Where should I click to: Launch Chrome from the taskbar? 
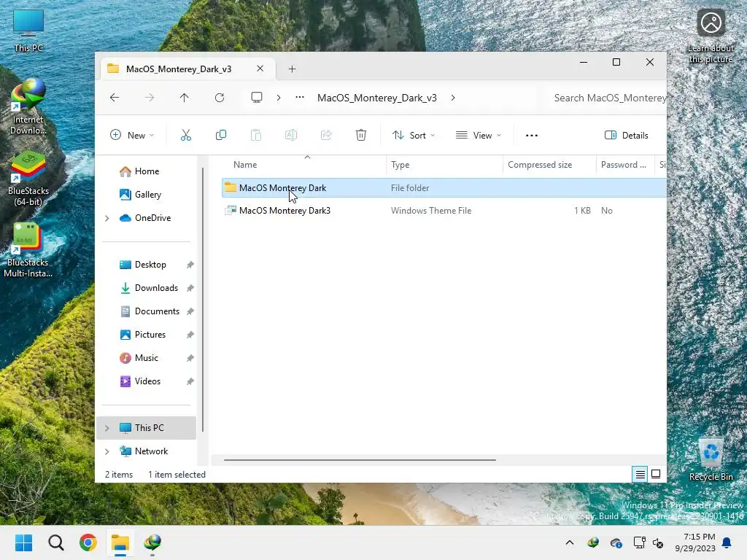[88, 542]
